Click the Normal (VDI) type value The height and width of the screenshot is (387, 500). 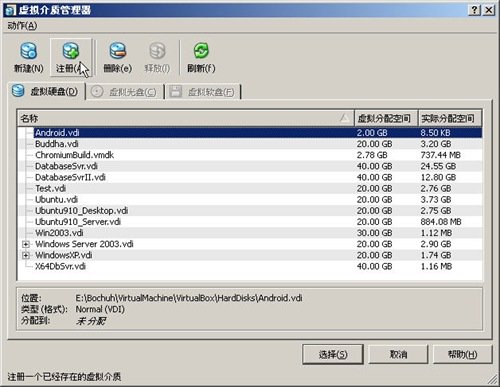(x=100, y=309)
